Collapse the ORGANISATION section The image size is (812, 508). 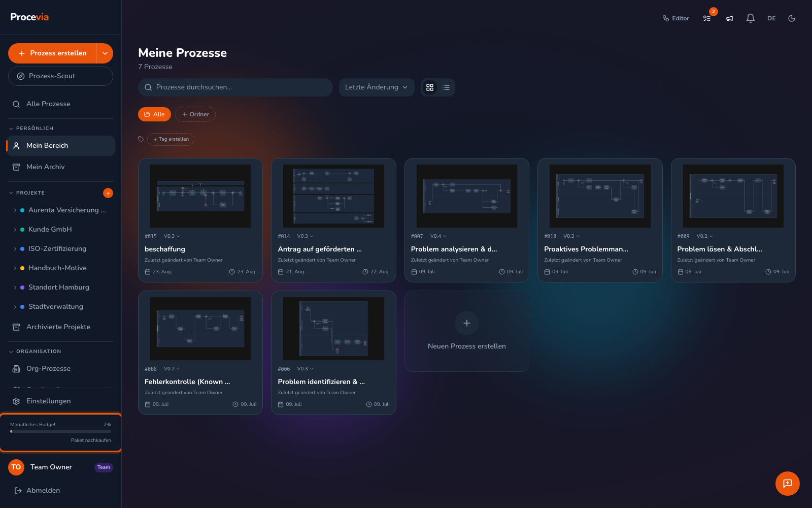pos(36,352)
